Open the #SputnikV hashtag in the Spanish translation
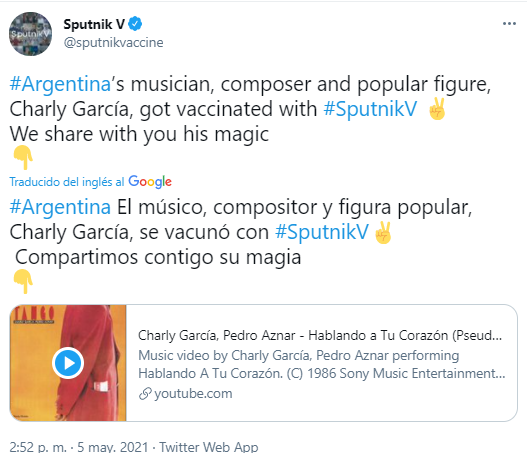This screenshot has width=527, height=453. tap(322, 232)
